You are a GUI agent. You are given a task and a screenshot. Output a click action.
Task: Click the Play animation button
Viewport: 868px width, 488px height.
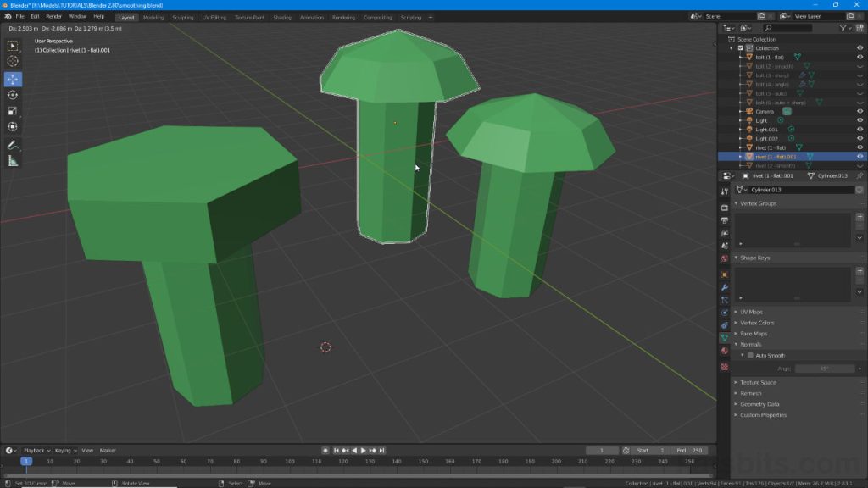coord(364,450)
